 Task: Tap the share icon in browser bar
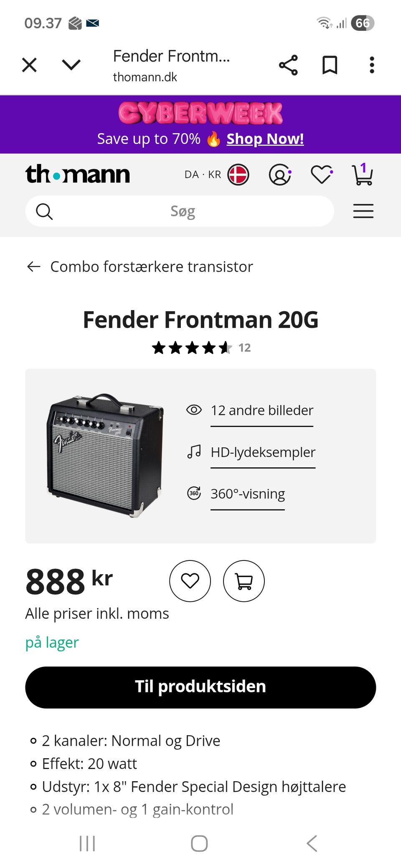pos(288,65)
